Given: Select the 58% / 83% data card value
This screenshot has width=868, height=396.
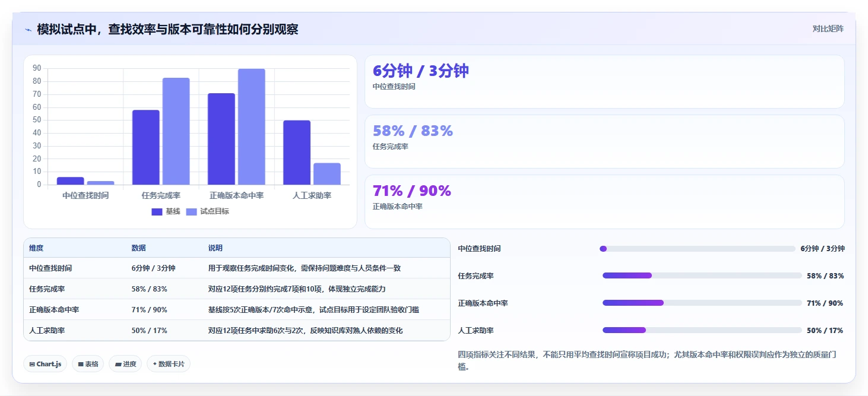Looking at the screenshot, I should (413, 131).
